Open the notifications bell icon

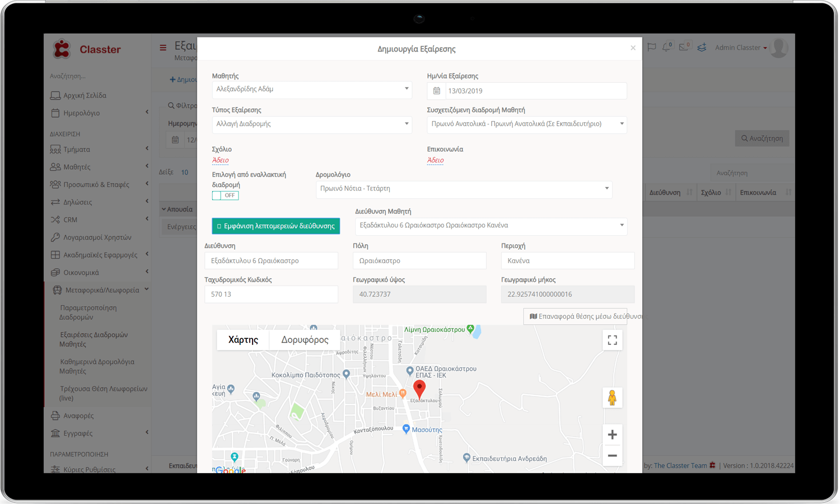[x=667, y=47]
